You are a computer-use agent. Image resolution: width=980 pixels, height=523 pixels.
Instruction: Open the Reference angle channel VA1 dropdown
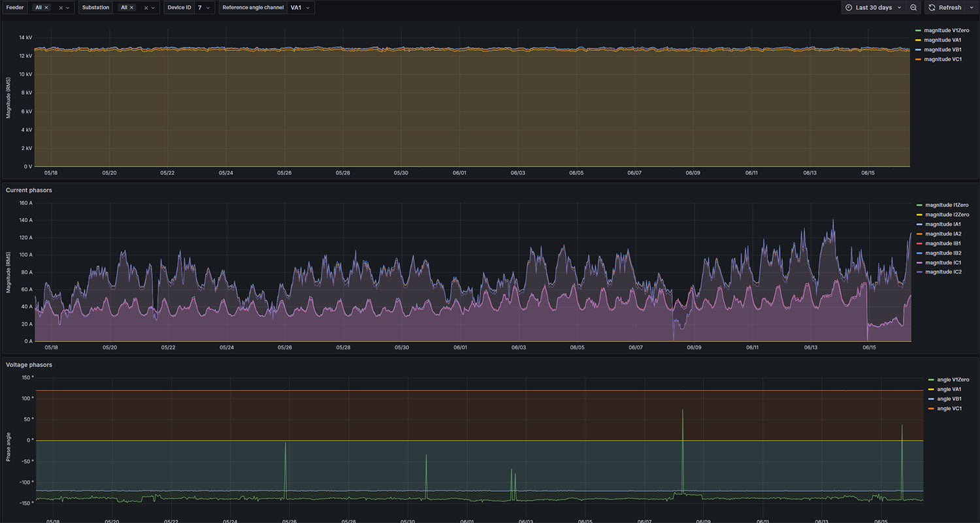(x=301, y=8)
